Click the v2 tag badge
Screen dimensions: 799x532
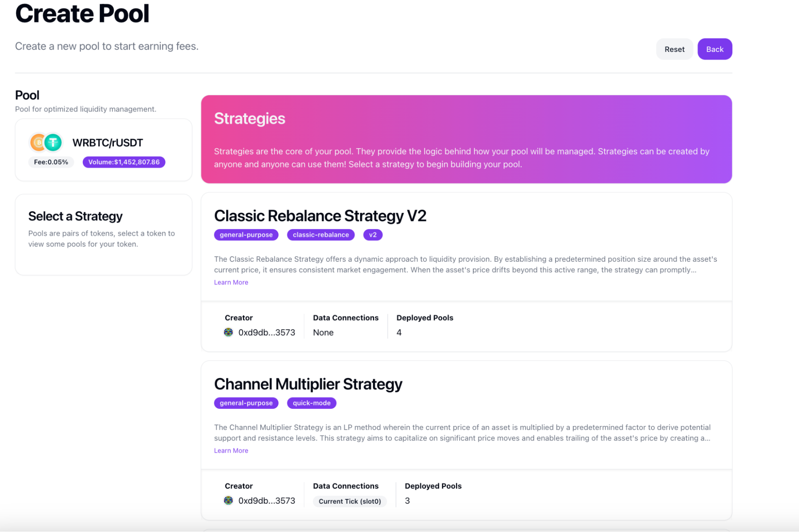(x=373, y=235)
